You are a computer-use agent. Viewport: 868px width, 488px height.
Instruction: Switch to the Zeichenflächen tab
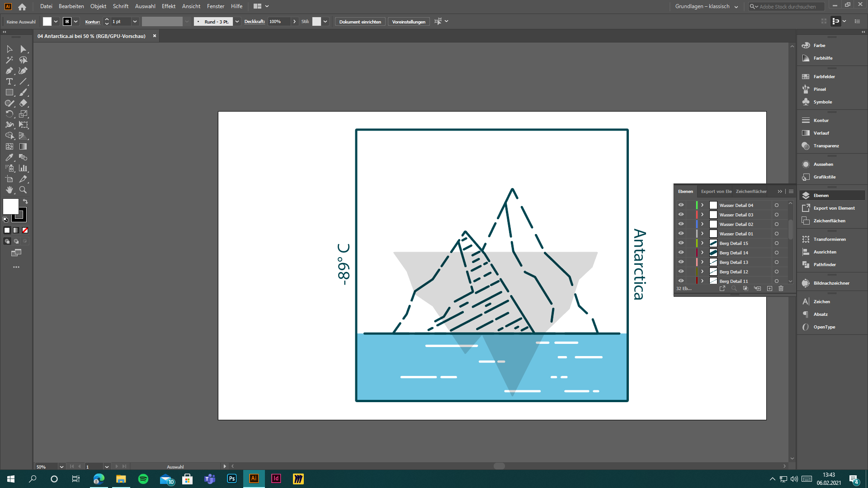751,191
